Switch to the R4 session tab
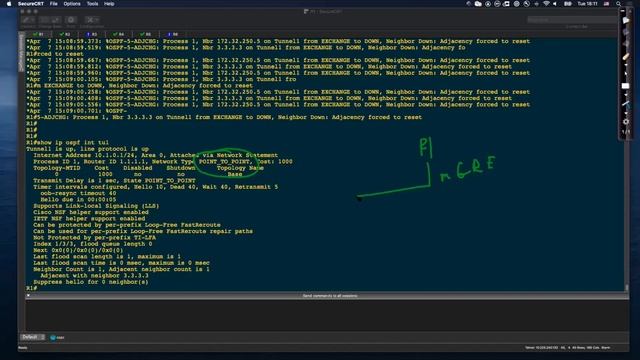The width and height of the screenshot is (640, 360). click(119, 34)
